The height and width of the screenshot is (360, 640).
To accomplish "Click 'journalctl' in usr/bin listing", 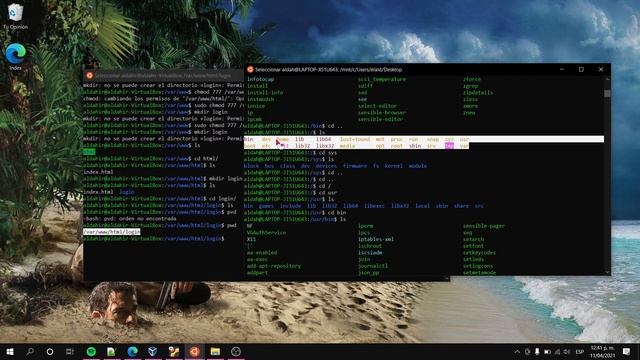I will pyautogui.click(x=373, y=266).
